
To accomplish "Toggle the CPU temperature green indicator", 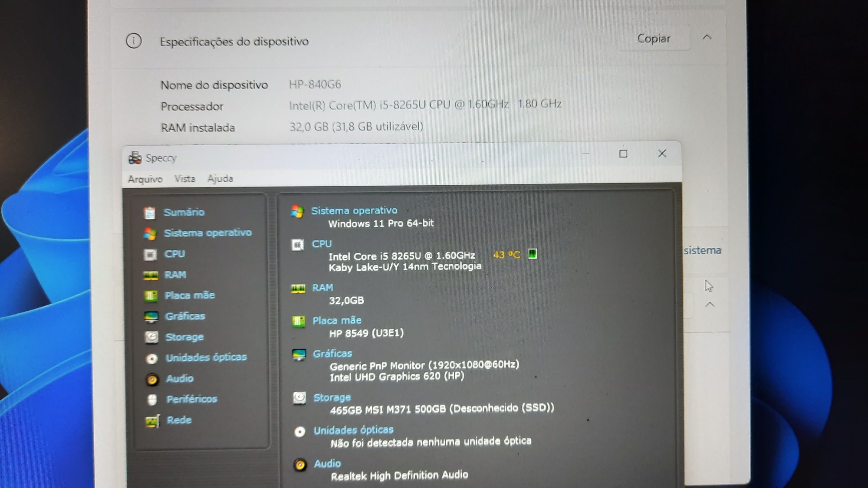I will [x=533, y=255].
